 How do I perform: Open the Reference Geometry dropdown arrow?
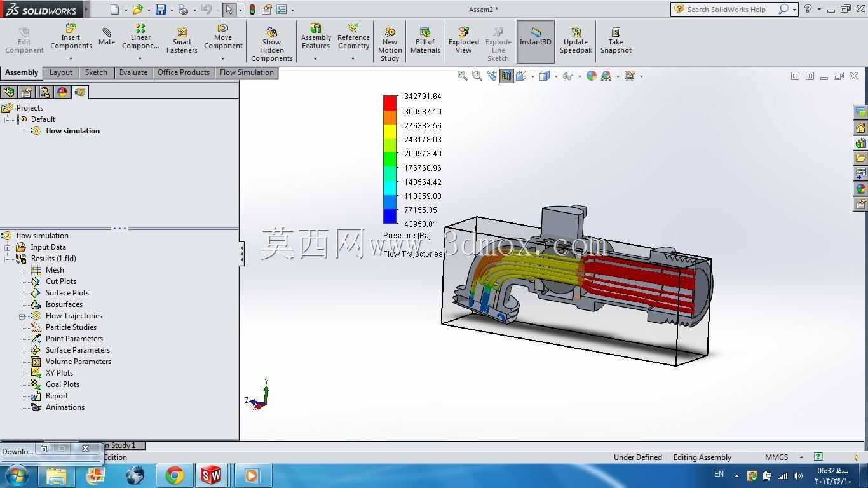(x=353, y=58)
